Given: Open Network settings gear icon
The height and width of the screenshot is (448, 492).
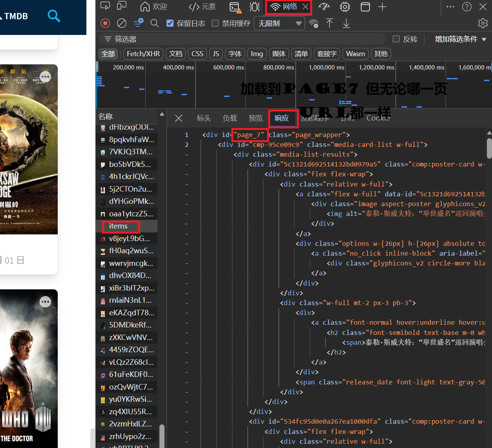Looking at the screenshot, I should click(483, 23).
